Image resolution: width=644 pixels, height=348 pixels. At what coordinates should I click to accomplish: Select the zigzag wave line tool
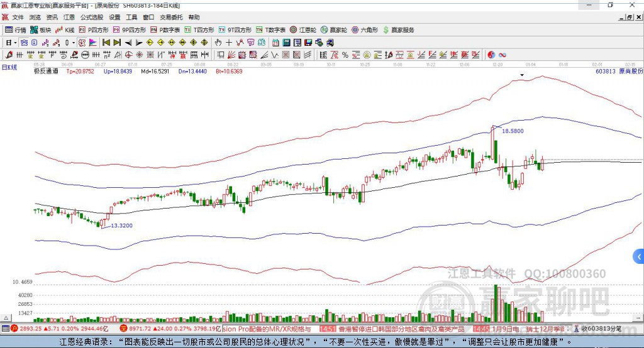tap(275, 55)
